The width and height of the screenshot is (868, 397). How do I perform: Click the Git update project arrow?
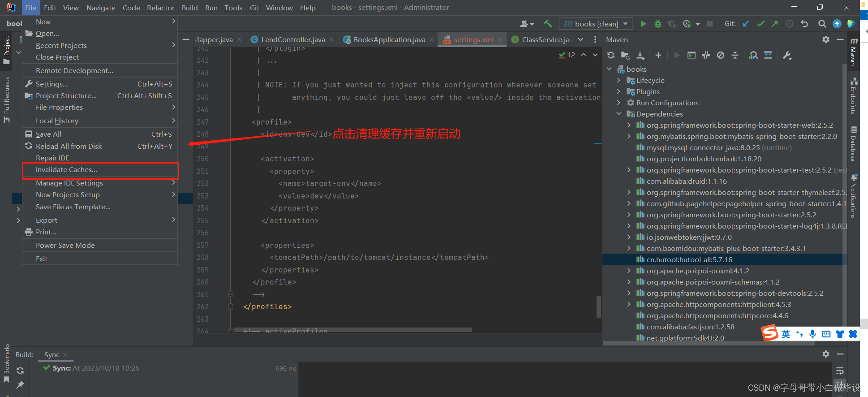(746, 24)
